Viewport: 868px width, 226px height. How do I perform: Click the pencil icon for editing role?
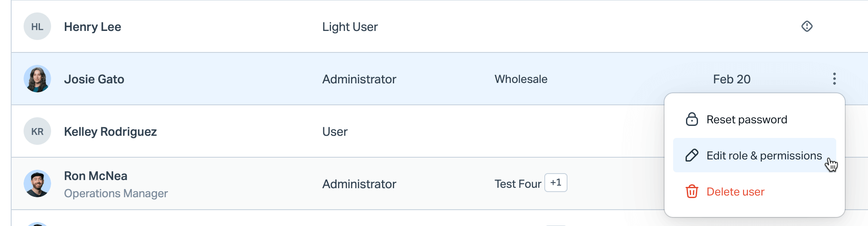[x=692, y=155]
